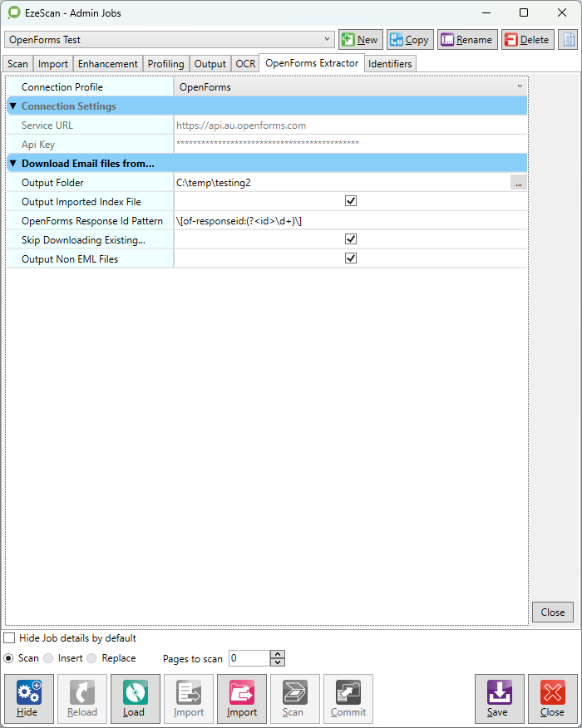Screen dimensions: 582x728
Task: Copy the current job
Action: [409, 40]
